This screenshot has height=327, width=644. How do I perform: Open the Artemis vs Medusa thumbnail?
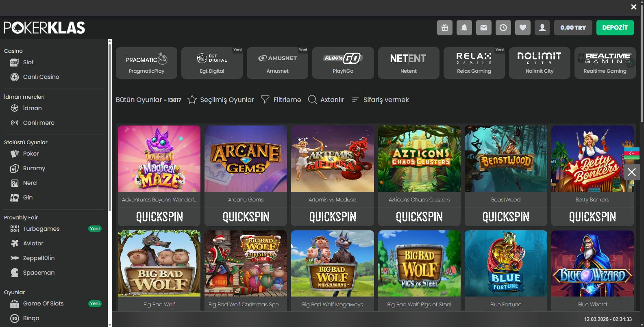point(333,158)
